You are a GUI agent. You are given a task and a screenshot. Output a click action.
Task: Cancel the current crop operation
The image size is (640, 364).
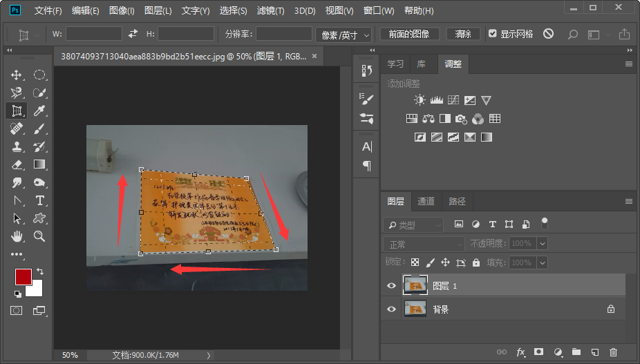[548, 34]
